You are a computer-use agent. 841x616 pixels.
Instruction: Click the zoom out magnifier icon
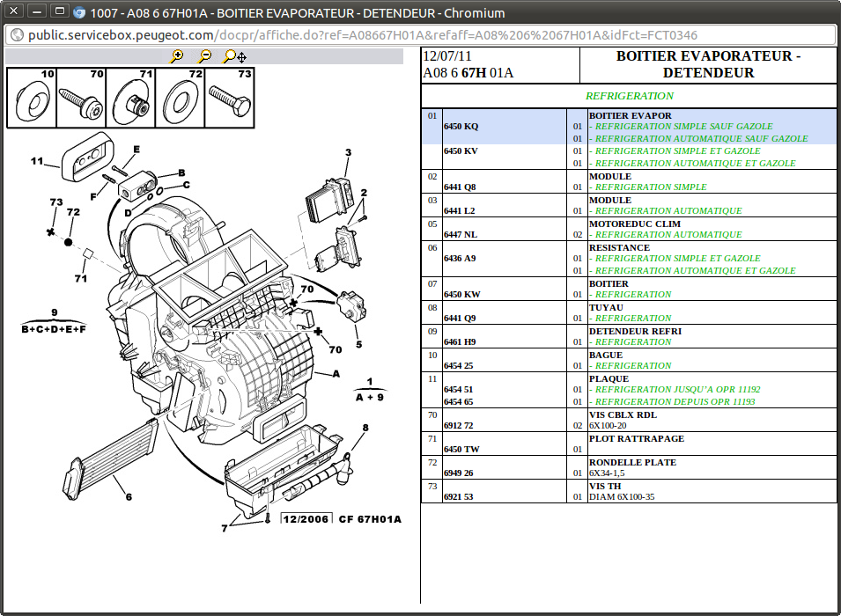(x=204, y=55)
